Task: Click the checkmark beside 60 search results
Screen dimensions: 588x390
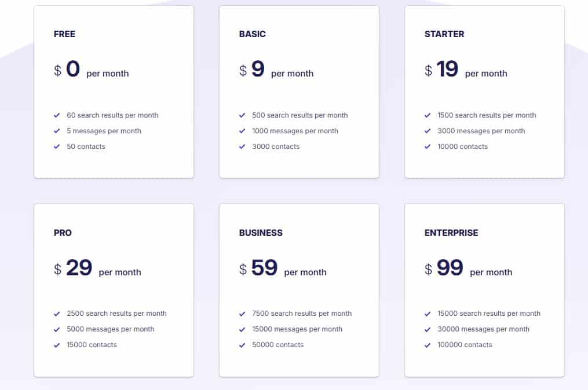Action: [57, 115]
